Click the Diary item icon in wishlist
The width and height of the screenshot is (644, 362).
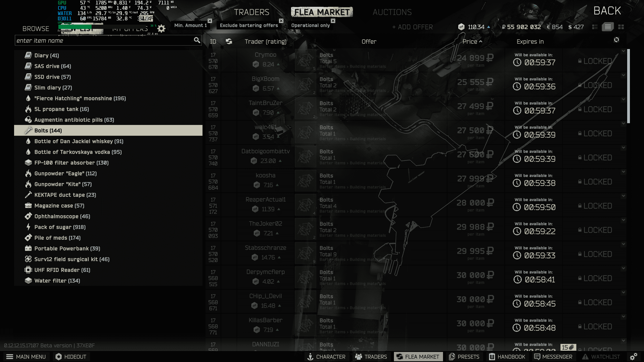(x=28, y=55)
